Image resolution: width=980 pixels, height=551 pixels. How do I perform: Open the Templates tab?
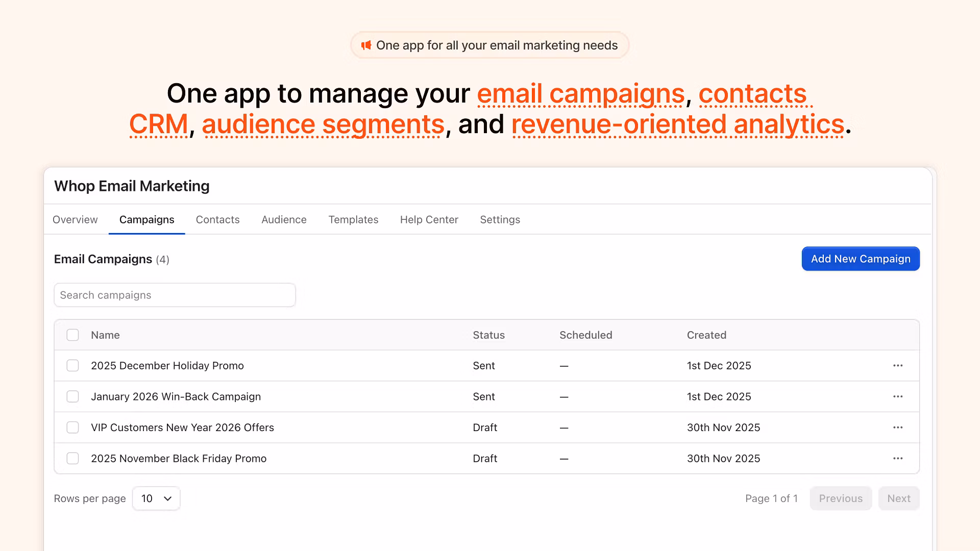pyautogui.click(x=353, y=220)
